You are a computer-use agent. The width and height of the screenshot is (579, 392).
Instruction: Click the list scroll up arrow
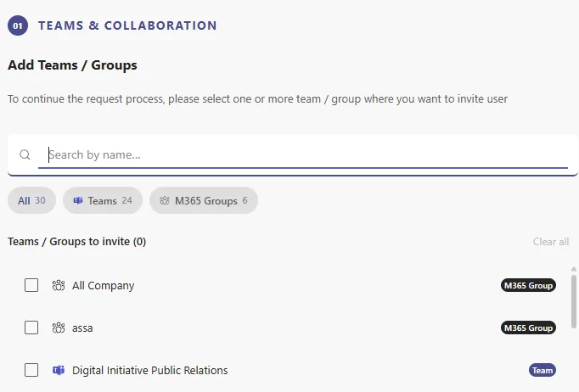pyautogui.click(x=573, y=269)
